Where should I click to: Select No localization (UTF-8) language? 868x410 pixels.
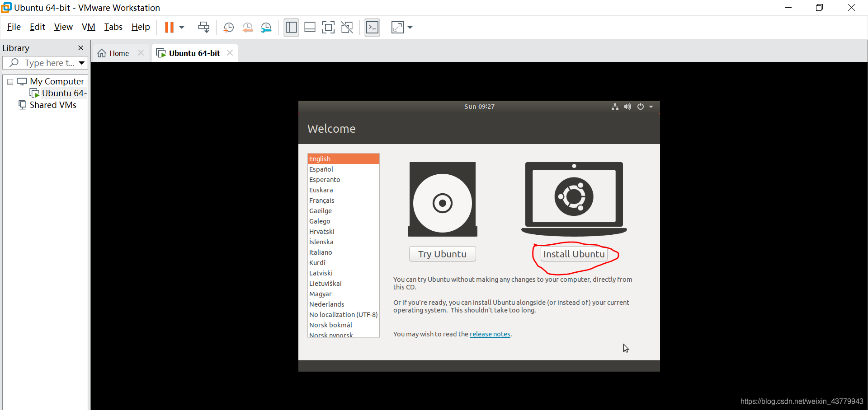(343, 315)
